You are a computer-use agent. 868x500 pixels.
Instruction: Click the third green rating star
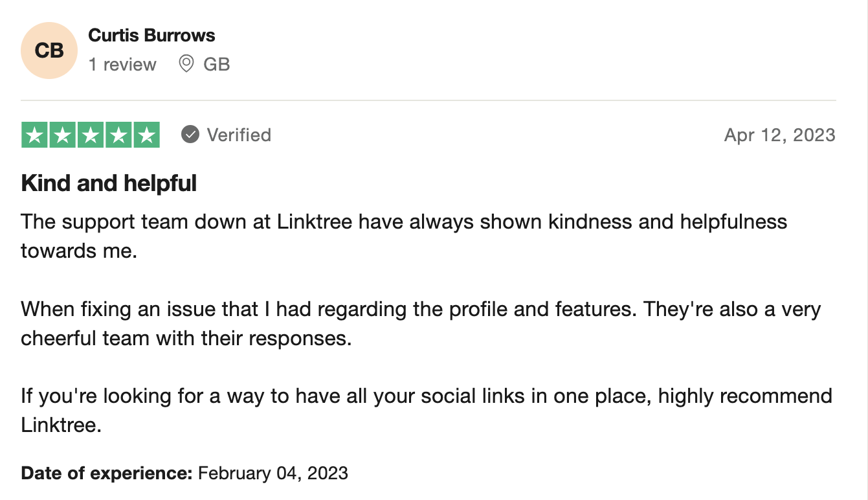(91, 135)
